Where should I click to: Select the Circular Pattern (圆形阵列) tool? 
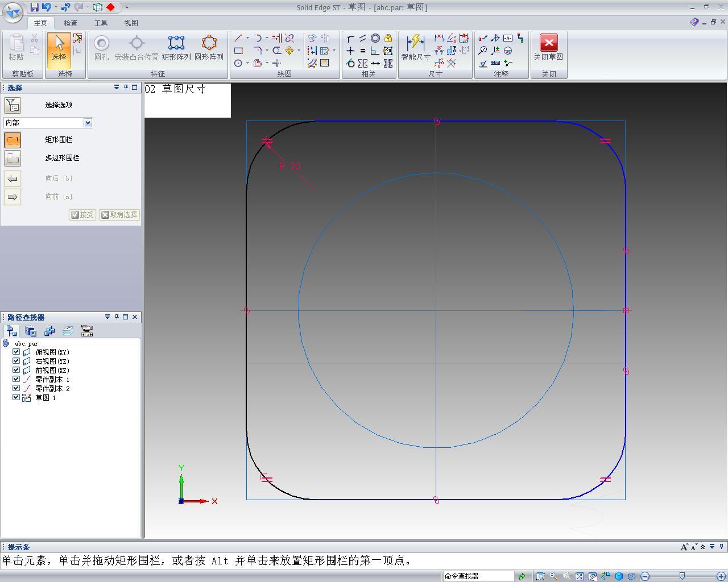click(209, 47)
